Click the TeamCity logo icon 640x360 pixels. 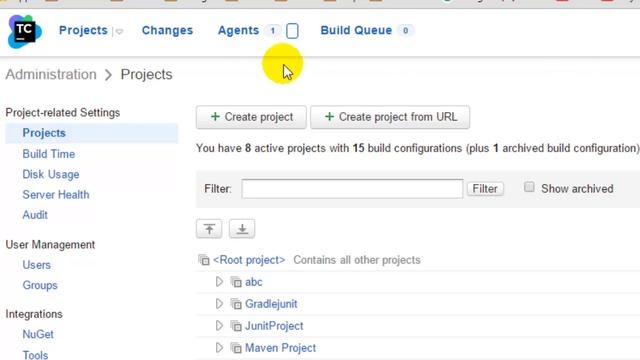(x=24, y=31)
